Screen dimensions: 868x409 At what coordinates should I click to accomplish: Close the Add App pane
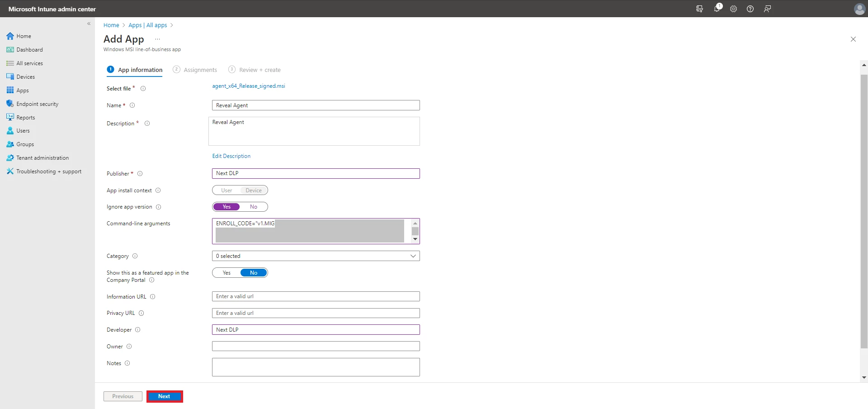pos(853,39)
